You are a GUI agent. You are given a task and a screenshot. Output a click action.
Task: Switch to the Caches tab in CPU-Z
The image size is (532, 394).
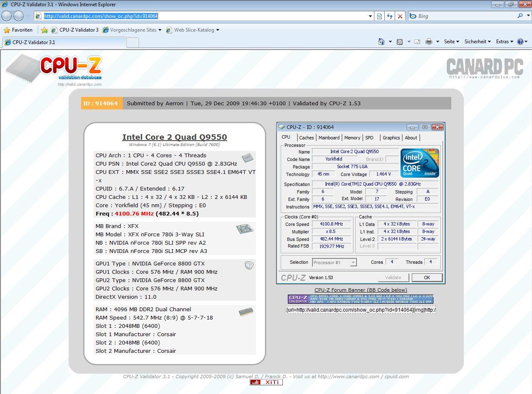coord(307,138)
